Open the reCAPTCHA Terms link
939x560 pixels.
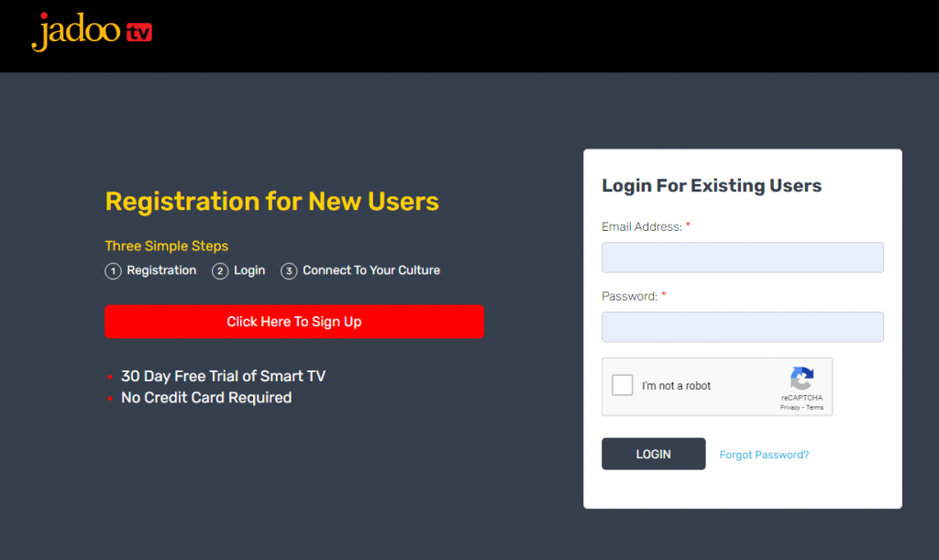[814, 408]
